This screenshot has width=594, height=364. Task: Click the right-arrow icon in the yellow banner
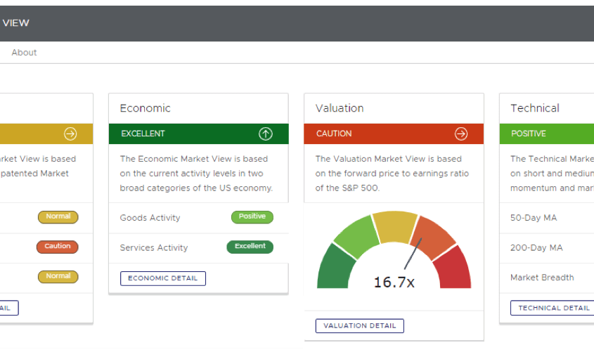click(x=70, y=134)
